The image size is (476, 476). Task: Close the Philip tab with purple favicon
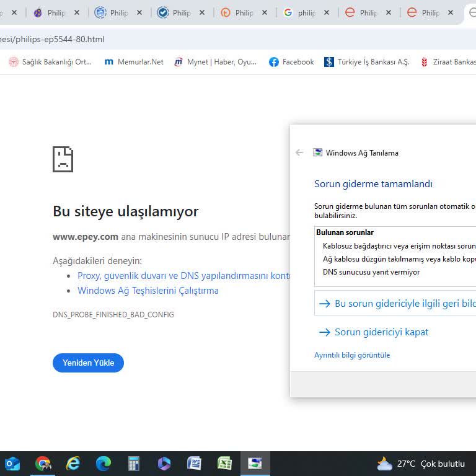coord(77,13)
